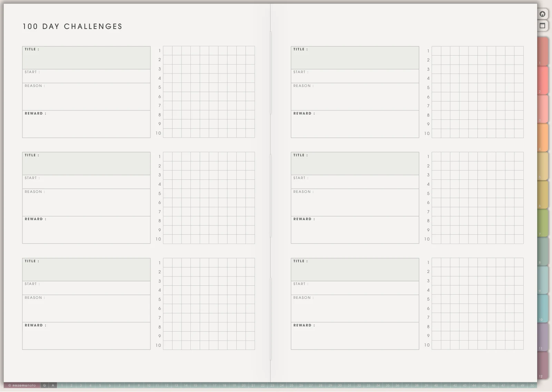Viewport: 552px width, 392px height.
Task: Go to month tab 9 on right edge
Action: pyautogui.click(x=543, y=280)
